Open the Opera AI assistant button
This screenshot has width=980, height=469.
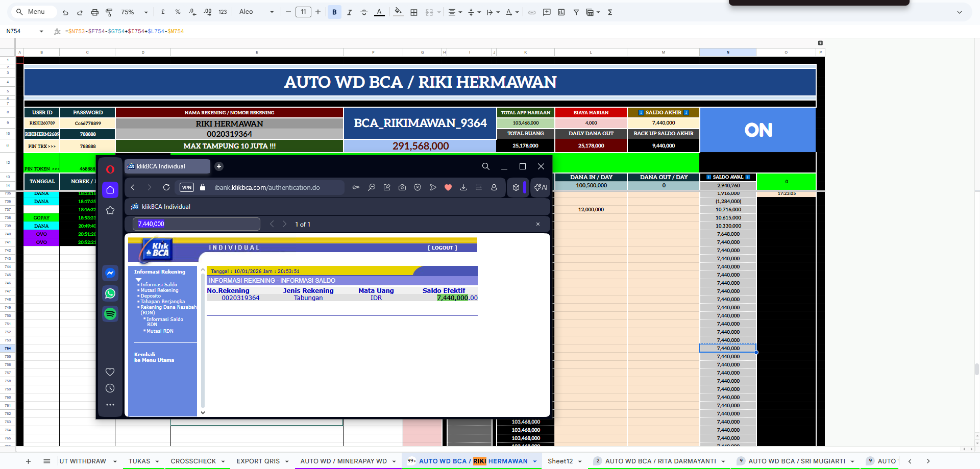click(x=541, y=187)
